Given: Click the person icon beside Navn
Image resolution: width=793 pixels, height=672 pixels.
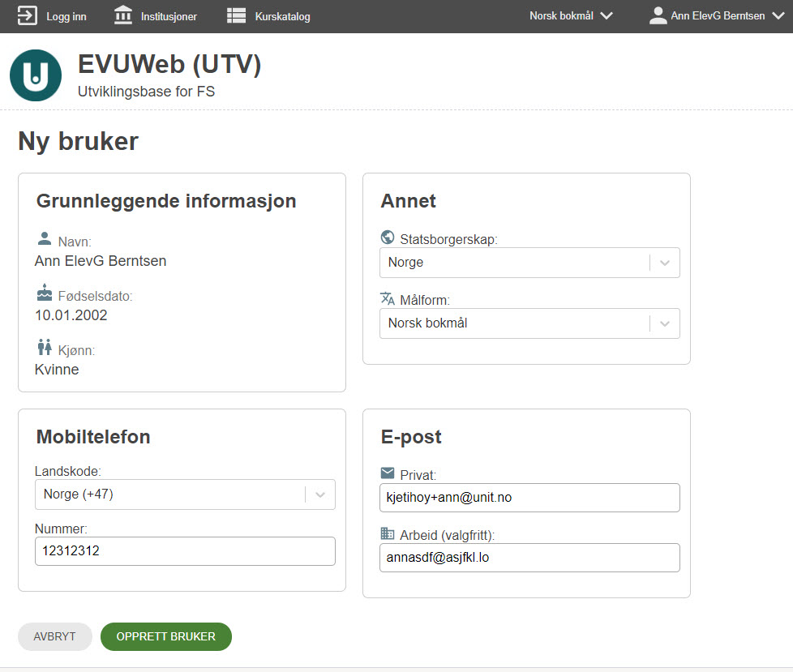Looking at the screenshot, I should coord(45,238).
